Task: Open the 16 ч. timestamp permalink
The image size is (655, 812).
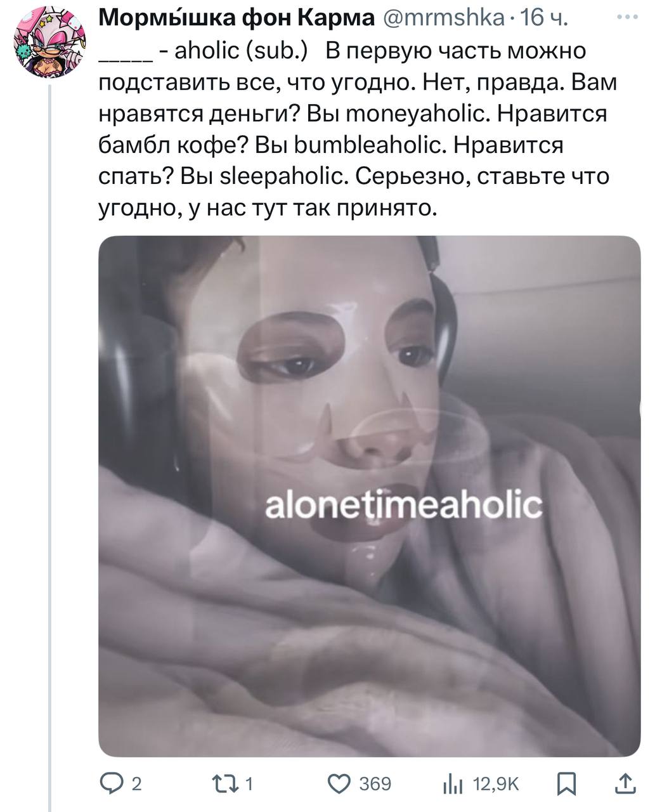Action: tap(543, 18)
